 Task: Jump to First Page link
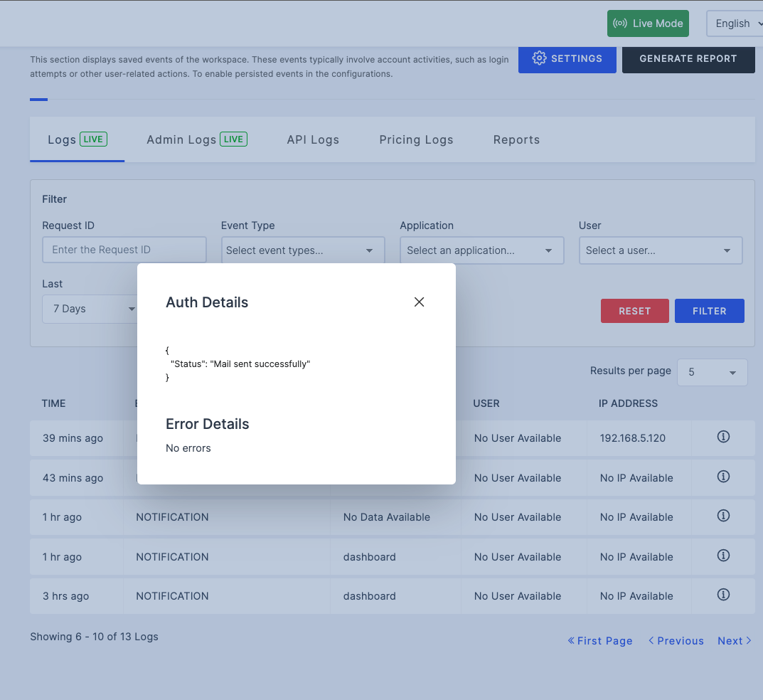600,641
